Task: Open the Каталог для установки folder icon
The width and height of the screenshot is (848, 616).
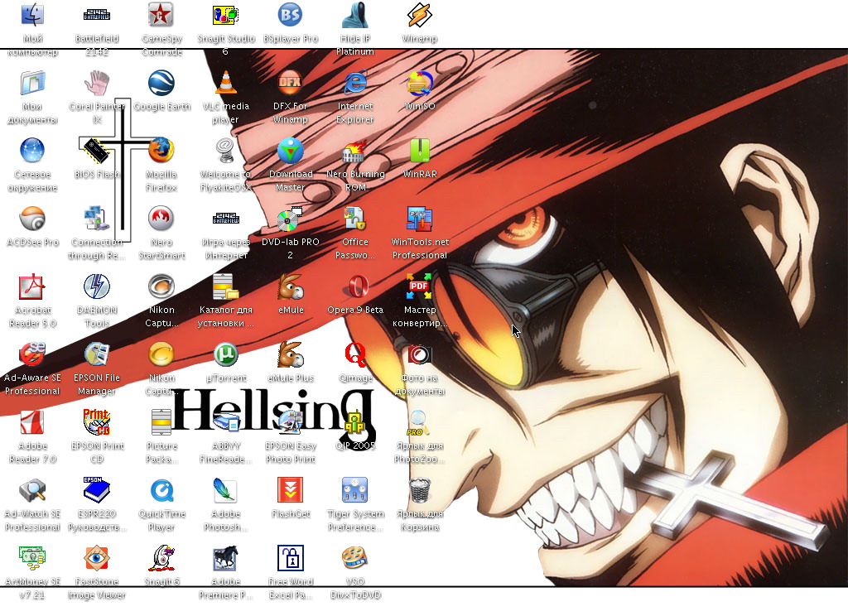Action: (x=225, y=286)
